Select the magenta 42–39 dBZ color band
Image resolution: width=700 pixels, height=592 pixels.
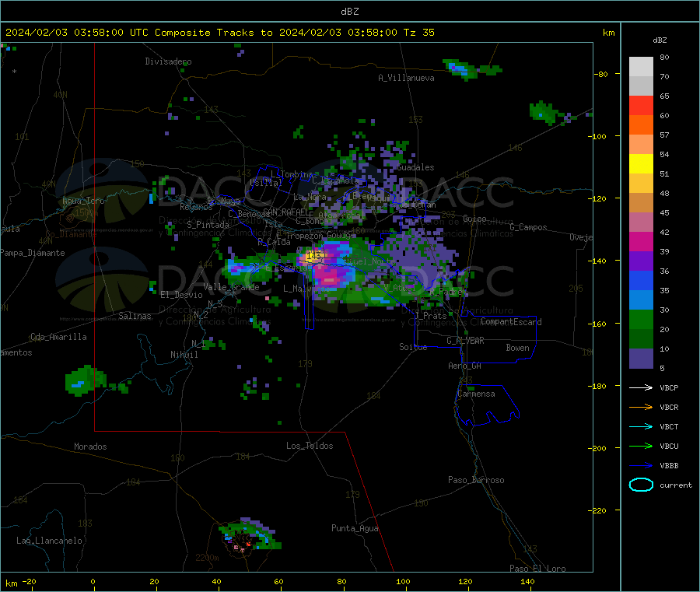(x=641, y=241)
